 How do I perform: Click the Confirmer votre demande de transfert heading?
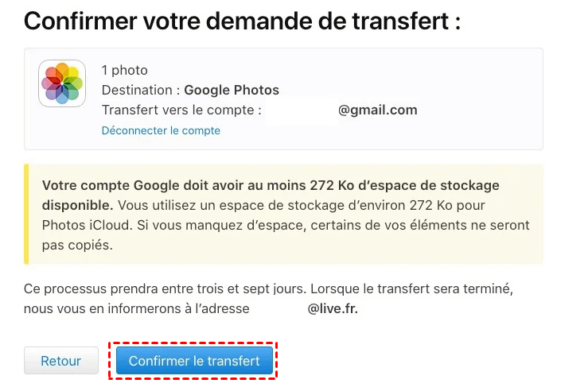point(243,21)
